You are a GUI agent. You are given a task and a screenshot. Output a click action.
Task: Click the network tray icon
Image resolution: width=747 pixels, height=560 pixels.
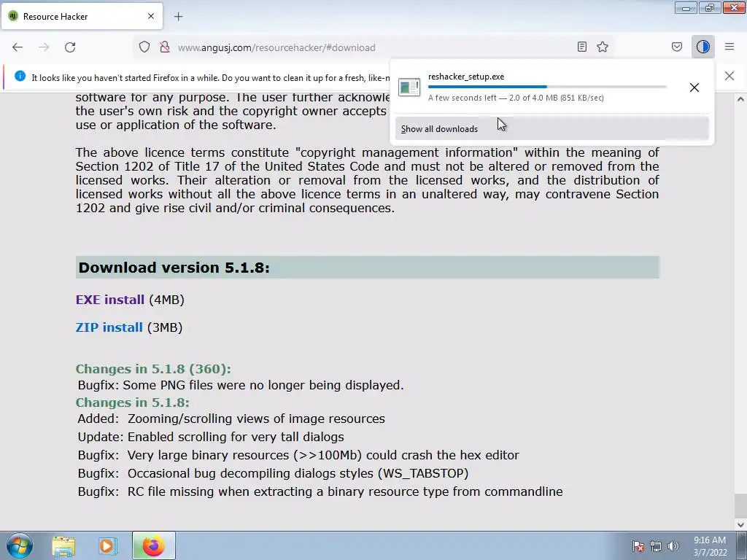(656, 546)
